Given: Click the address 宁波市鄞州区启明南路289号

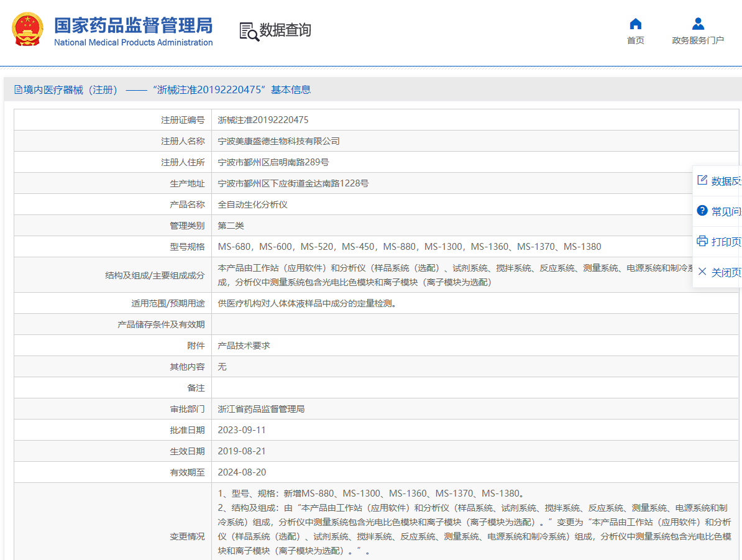Looking at the screenshot, I should point(273,162).
